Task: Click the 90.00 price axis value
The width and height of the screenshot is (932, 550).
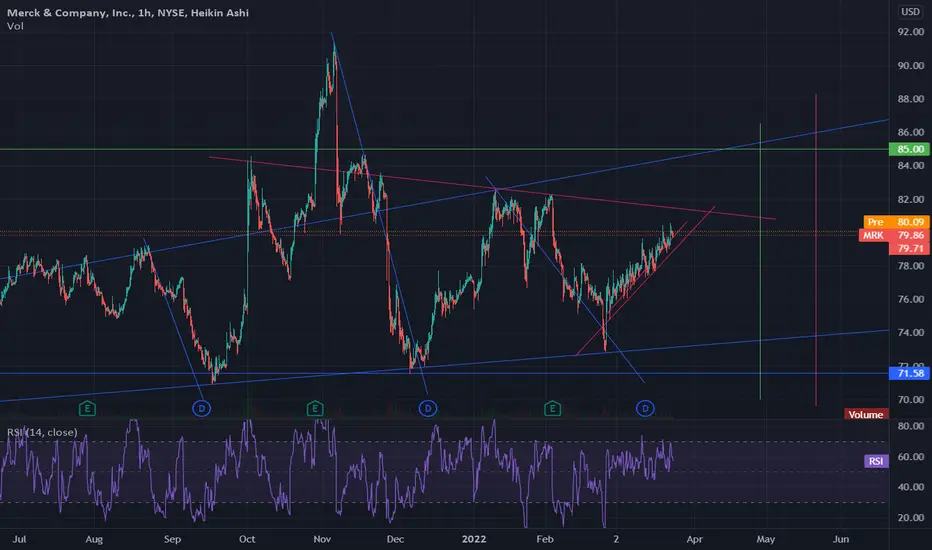Action: (911, 65)
